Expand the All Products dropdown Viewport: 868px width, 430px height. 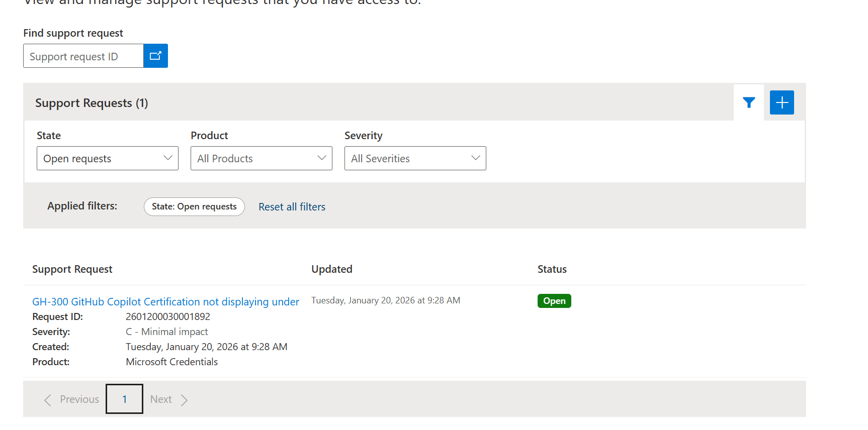pyautogui.click(x=262, y=158)
